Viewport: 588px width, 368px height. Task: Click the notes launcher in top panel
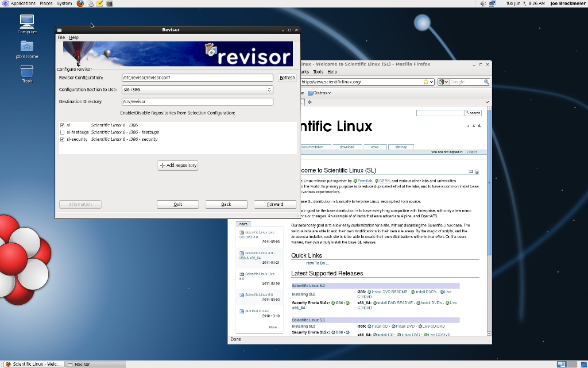pyautogui.click(x=99, y=3)
